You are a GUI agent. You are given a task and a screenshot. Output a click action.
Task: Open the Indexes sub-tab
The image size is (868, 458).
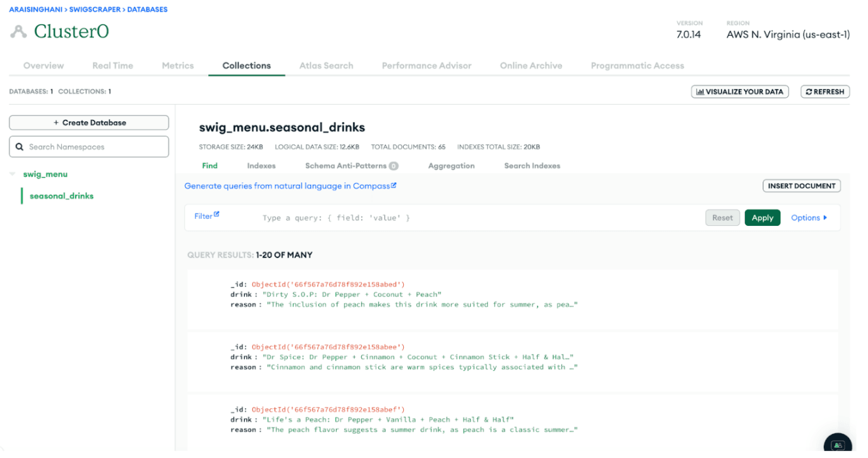[x=261, y=166]
